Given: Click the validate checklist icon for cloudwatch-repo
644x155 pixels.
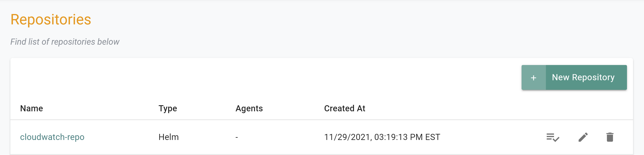Looking at the screenshot, I should point(553,137).
